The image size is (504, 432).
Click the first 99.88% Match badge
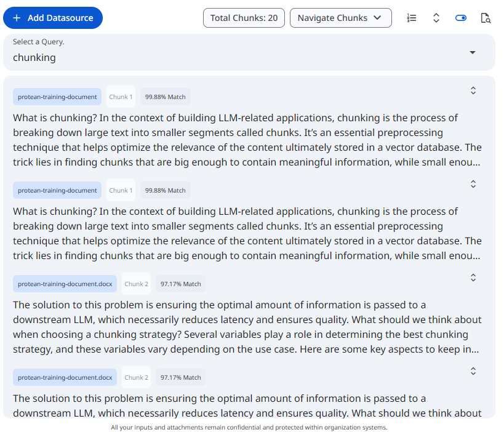click(165, 97)
